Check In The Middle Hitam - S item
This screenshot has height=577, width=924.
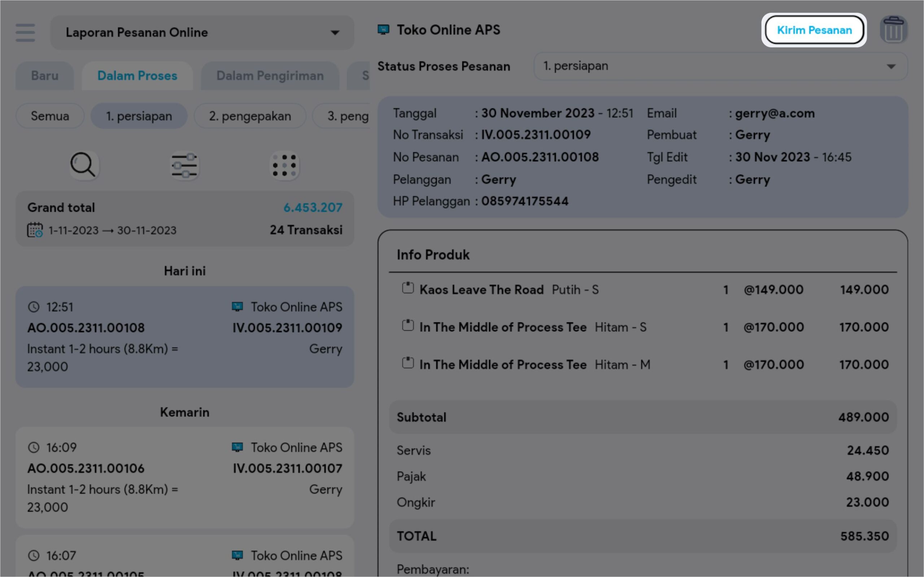point(408,326)
